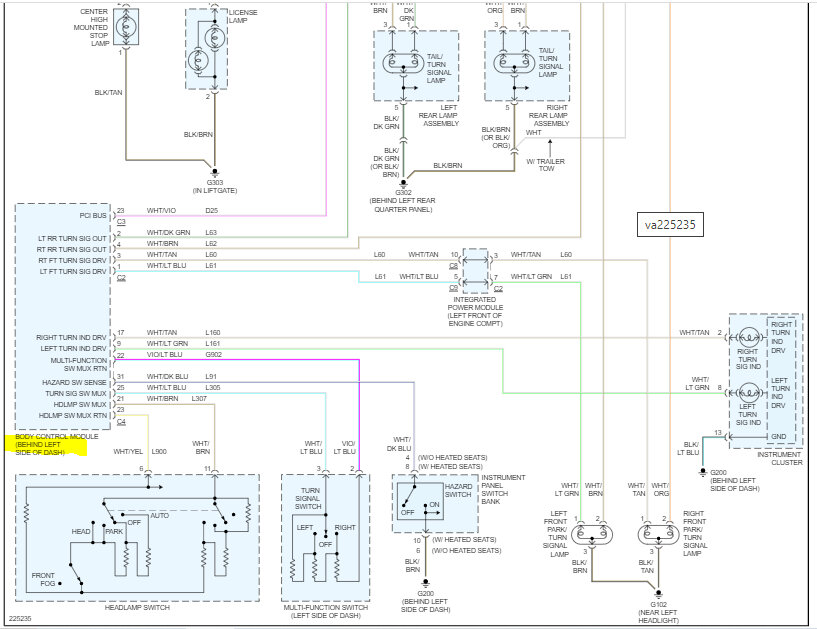Select the HEADLAMP SWITCH caption
Image resolution: width=817 pixels, height=629 pixels.
137,608
